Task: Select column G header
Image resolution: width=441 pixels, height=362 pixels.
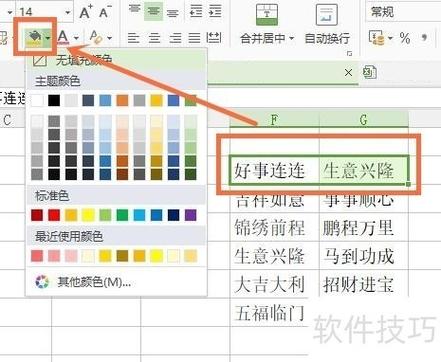Action: point(364,119)
